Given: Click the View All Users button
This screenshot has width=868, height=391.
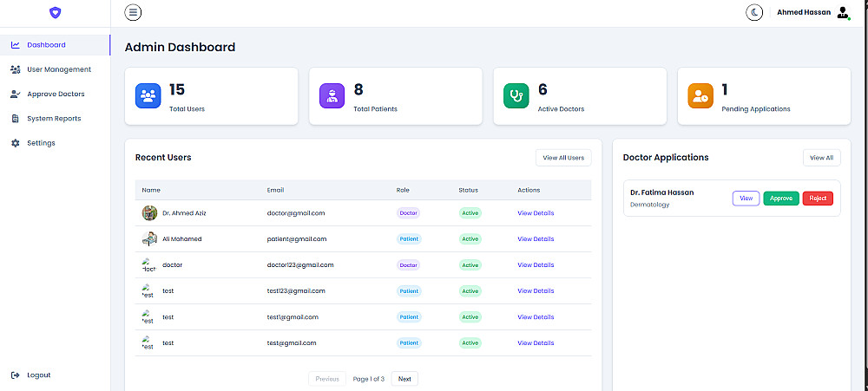Looking at the screenshot, I should pyautogui.click(x=563, y=158).
